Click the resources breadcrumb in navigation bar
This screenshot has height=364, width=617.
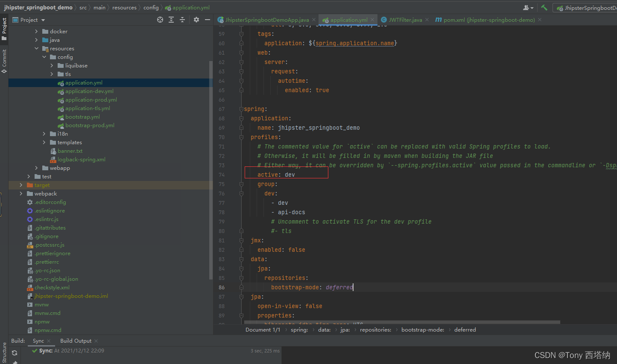coord(124,8)
